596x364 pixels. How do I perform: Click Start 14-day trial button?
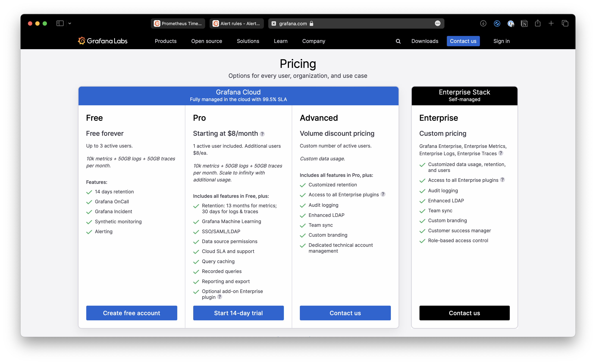coord(238,313)
